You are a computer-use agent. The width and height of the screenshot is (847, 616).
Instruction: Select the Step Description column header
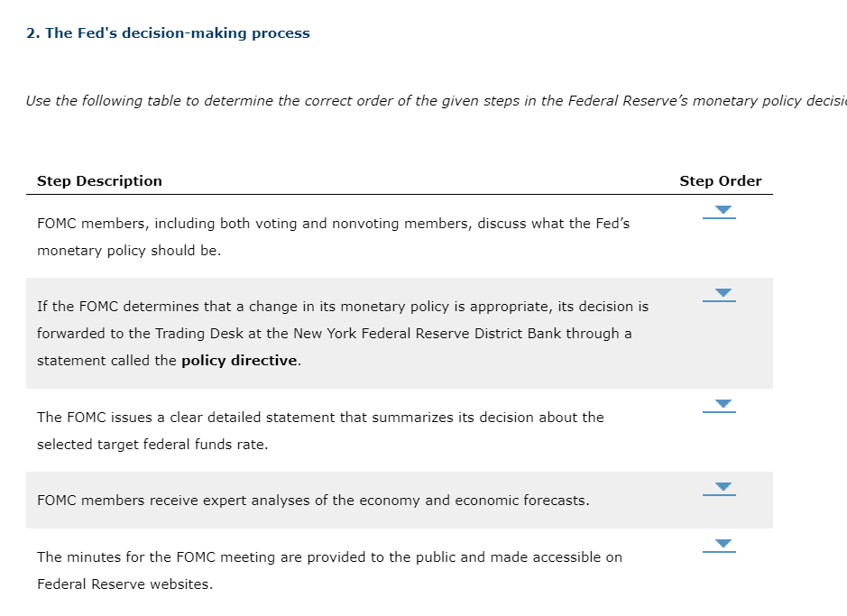coord(99,180)
